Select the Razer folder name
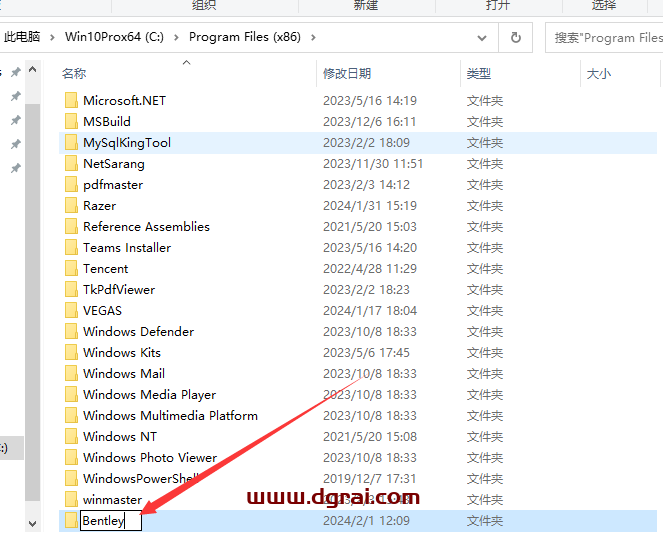Image resolution: width=663 pixels, height=534 pixels. pyautogui.click(x=99, y=205)
